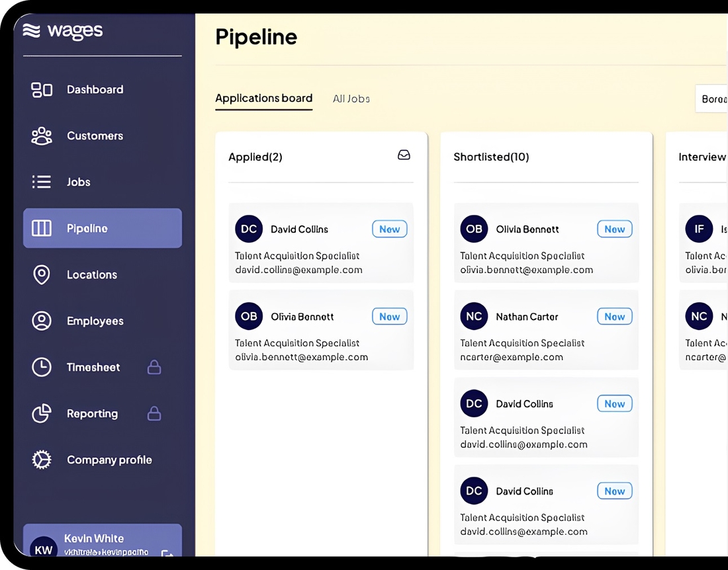
Task: Click the Locations pin icon
Action: point(42,274)
